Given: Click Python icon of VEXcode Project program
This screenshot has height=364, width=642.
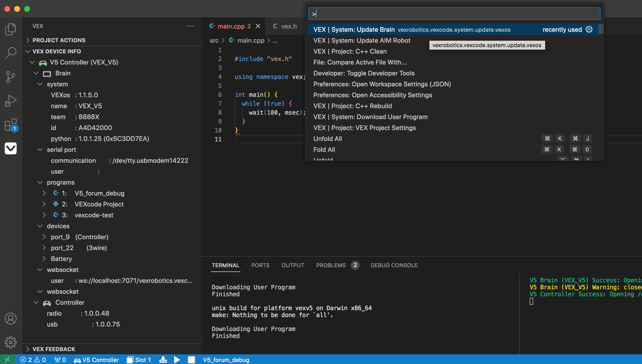Looking at the screenshot, I should [x=56, y=204].
